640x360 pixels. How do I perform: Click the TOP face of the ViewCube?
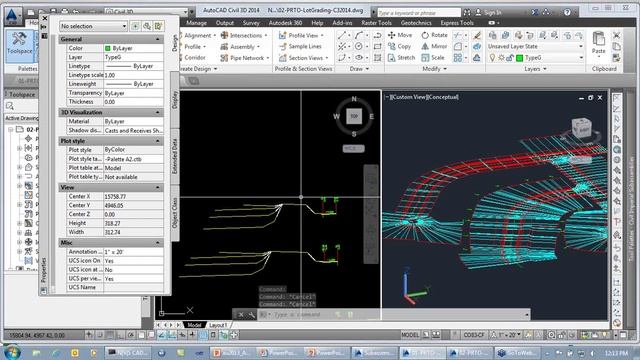click(x=354, y=116)
